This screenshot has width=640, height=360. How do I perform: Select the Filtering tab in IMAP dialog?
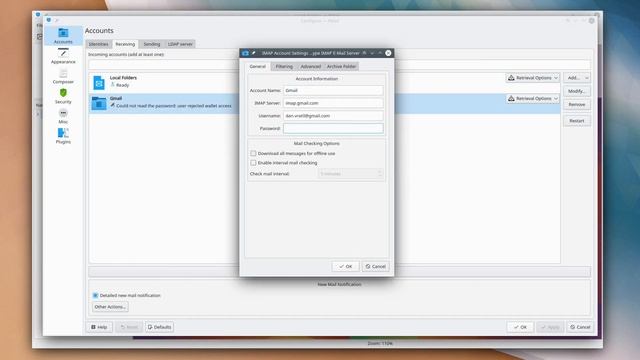[284, 67]
